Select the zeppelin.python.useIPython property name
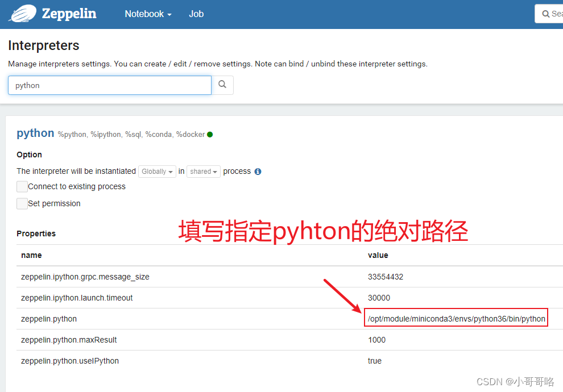Image resolution: width=563 pixels, height=392 pixels. click(70, 361)
